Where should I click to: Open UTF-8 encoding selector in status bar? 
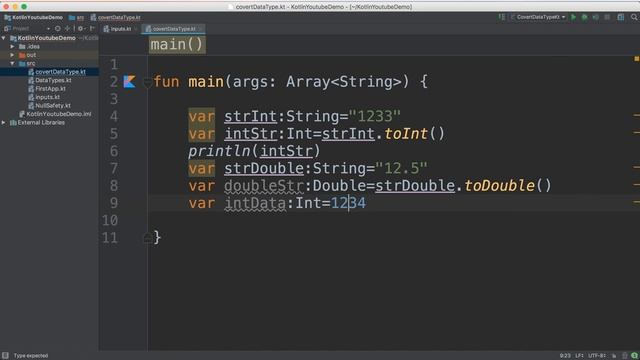pos(597,356)
